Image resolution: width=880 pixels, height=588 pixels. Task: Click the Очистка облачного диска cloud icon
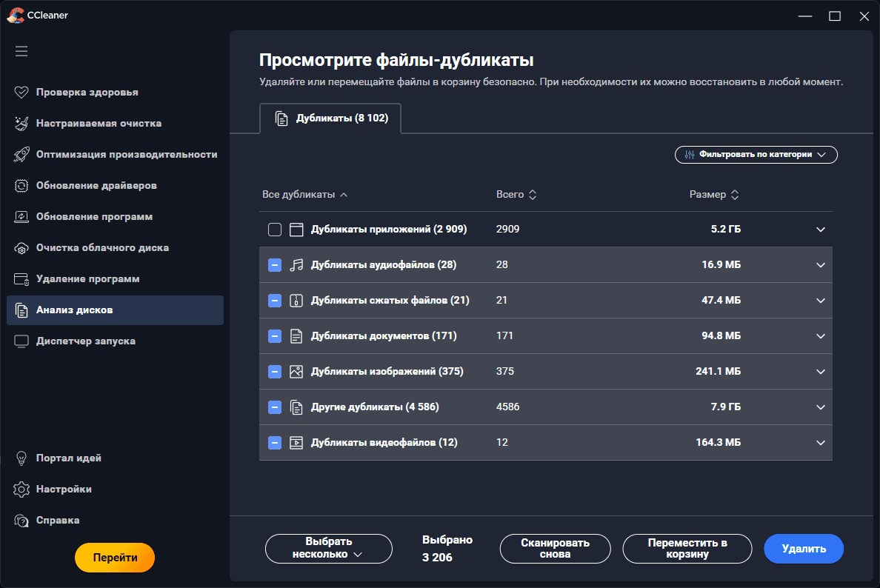(21, 248)
